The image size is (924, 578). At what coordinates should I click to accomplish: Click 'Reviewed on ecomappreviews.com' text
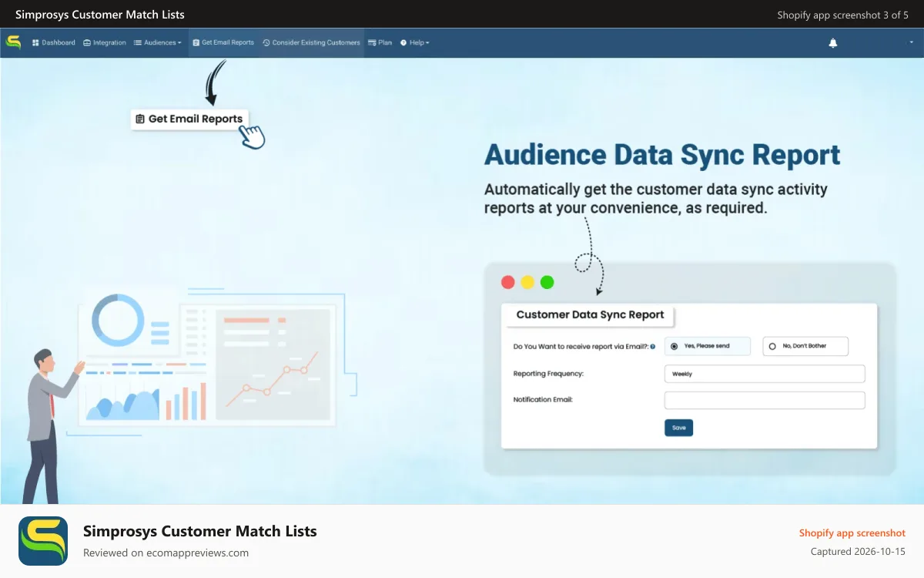click(166, 553)
